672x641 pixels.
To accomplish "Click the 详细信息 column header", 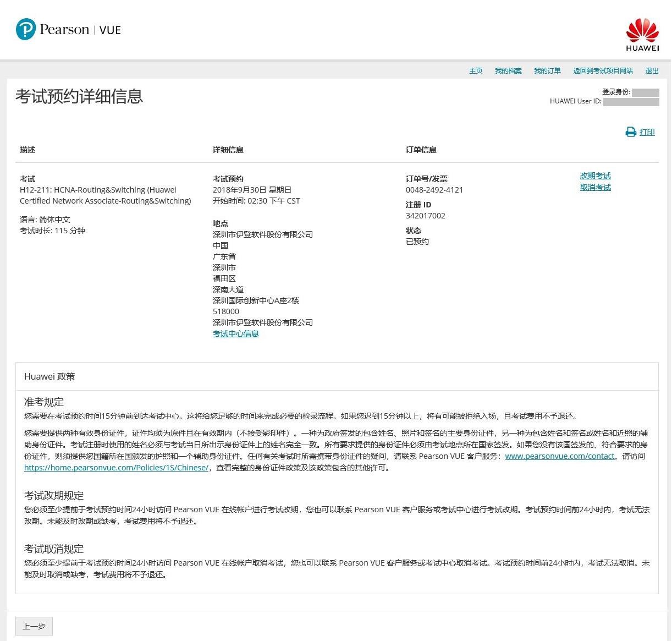I will (x=228, y=150).
